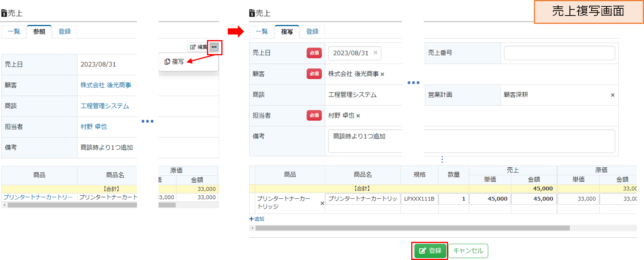
Task: Switch to 一覧 tab in copy screen
Action: [x=262, y=31]
